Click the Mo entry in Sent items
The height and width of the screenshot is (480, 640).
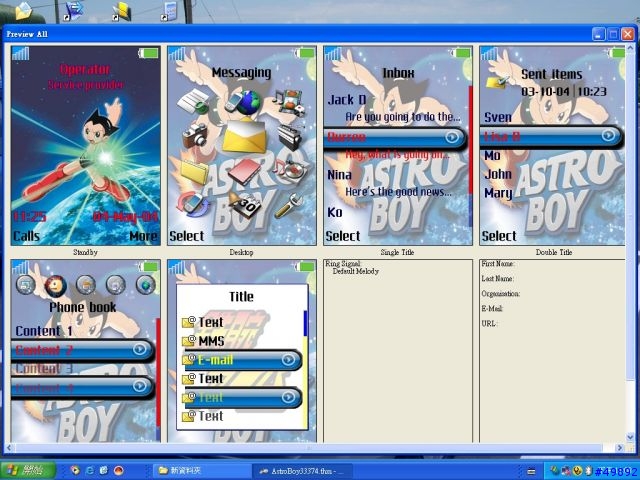(492, 155)
